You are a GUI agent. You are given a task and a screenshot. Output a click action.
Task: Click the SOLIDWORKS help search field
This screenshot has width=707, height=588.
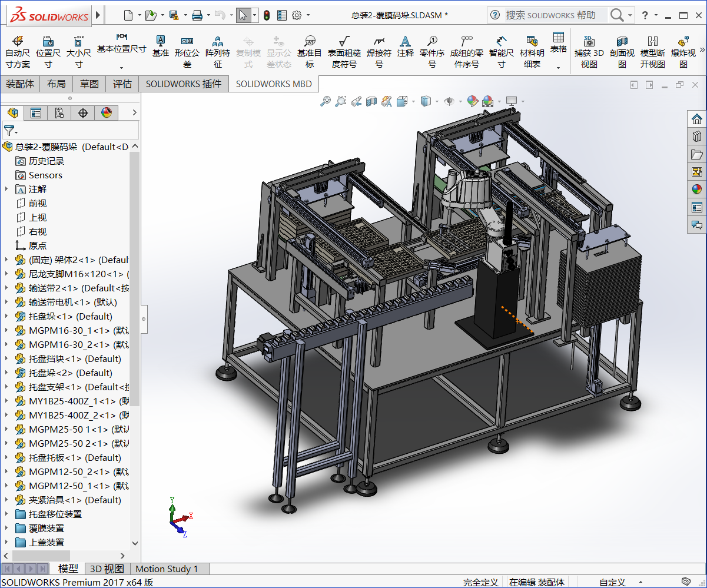tap(555, 15)
